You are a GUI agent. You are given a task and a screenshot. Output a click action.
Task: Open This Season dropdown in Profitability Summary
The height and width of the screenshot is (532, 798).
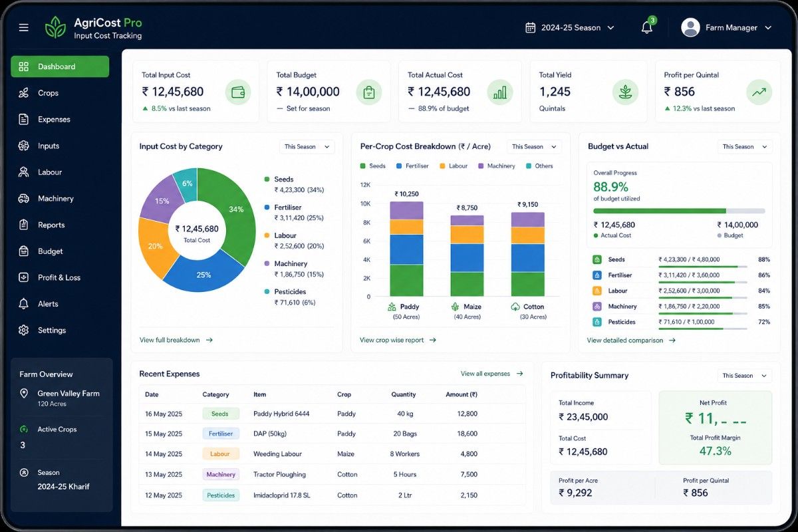tap(744, 376)
